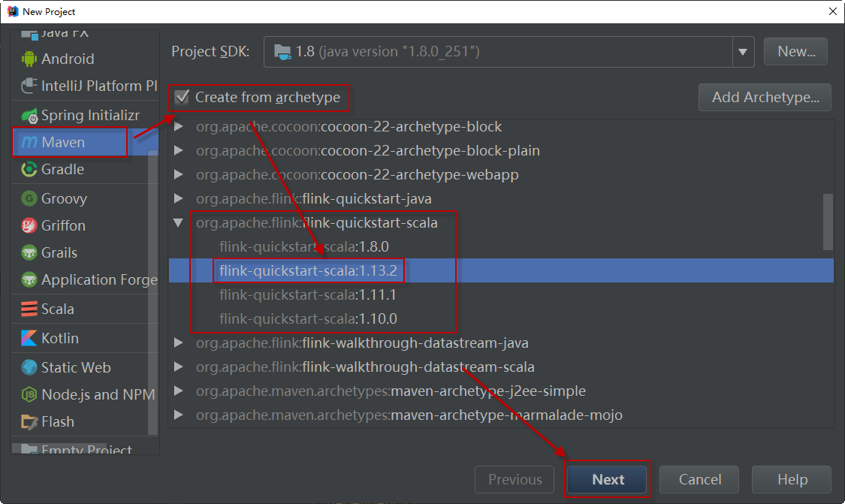Click the Android icon in project types

(x=29, y=59)
